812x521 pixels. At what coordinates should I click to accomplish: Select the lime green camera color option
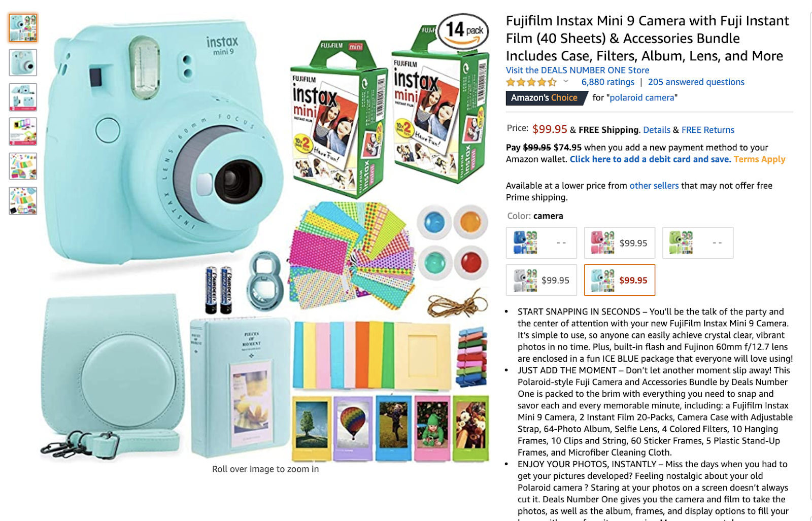point(698,243)
